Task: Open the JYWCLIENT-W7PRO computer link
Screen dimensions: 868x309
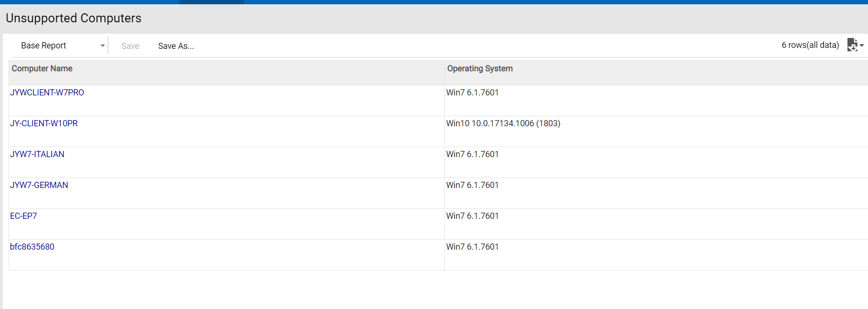Action: 47,93
